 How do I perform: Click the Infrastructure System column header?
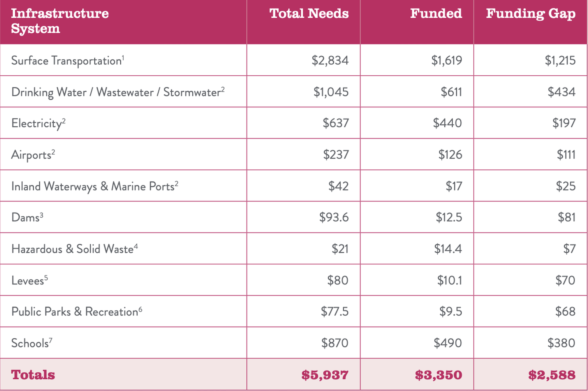click(x=60, y=21)
